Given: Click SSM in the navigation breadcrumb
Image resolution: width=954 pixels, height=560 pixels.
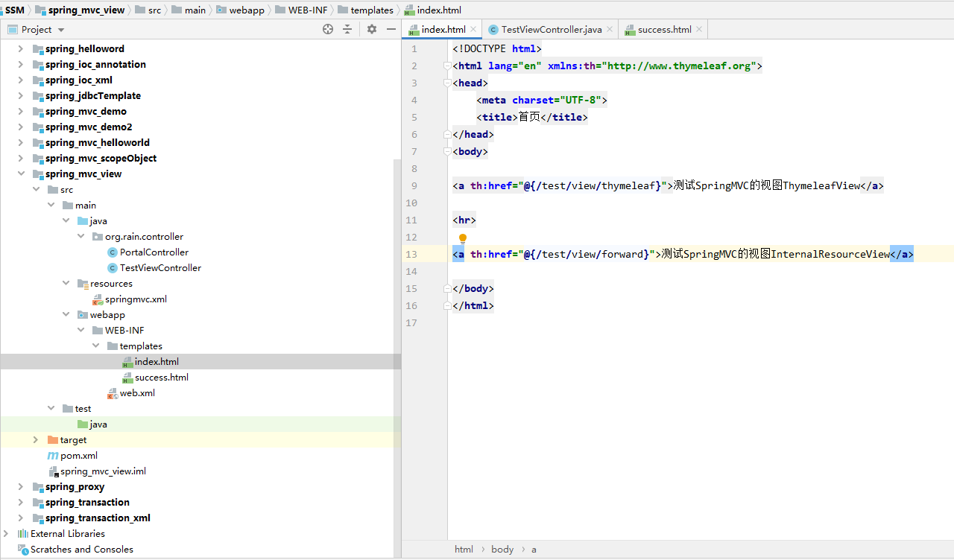Looking at the screenshot, I should click(14, 10).
